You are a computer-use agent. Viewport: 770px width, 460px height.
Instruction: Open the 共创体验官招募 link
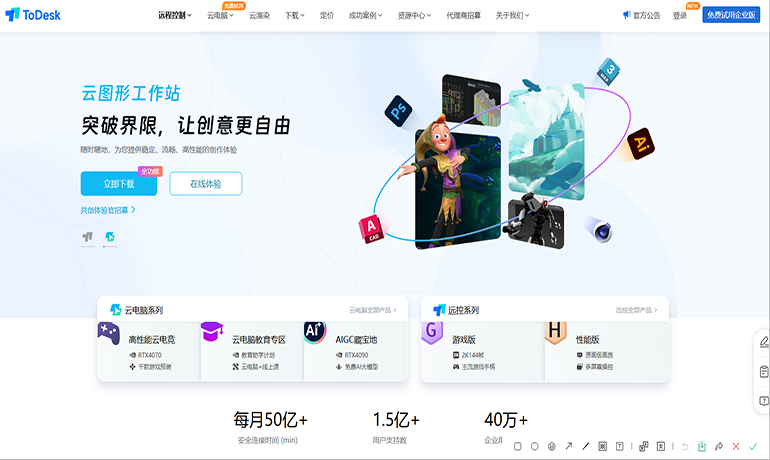point(108,210)
